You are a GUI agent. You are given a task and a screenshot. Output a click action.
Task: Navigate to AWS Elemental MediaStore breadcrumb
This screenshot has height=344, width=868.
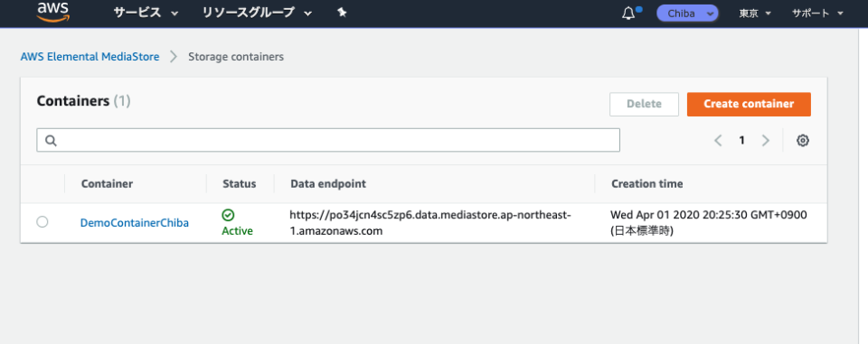[x=90, y=56]
